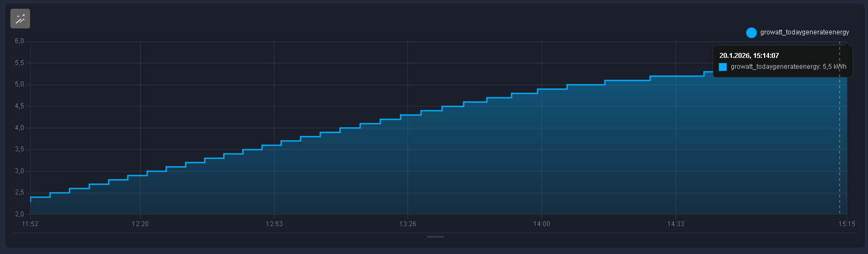The width and height of the screenshot is (868, 254).
Task: Click the blue square in the tooltip
Action: click(723, 67)
